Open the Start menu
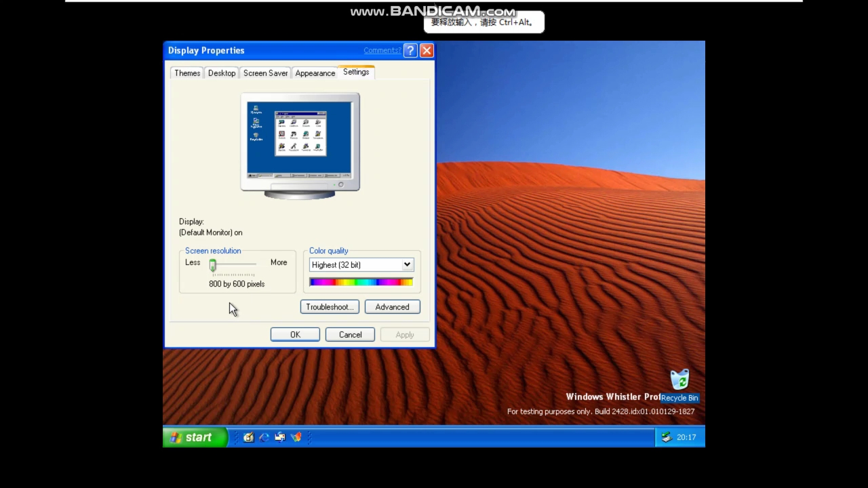Screen dimensions: 868x488 [195, 437]
